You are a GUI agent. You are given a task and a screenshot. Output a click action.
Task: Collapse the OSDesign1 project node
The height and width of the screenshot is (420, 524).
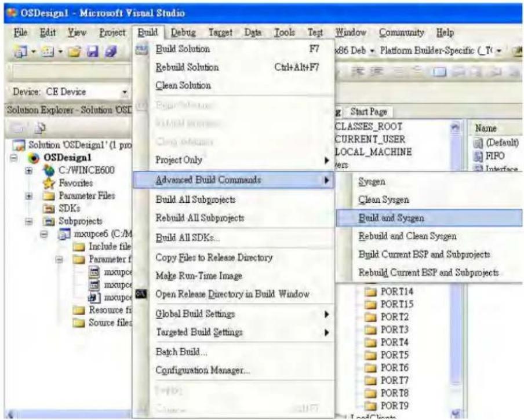14,158
